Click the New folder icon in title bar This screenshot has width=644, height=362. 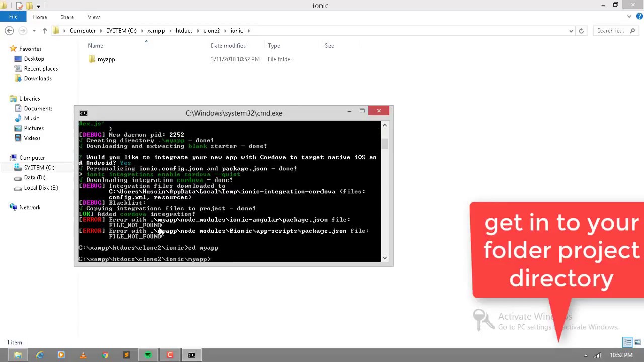29,6
